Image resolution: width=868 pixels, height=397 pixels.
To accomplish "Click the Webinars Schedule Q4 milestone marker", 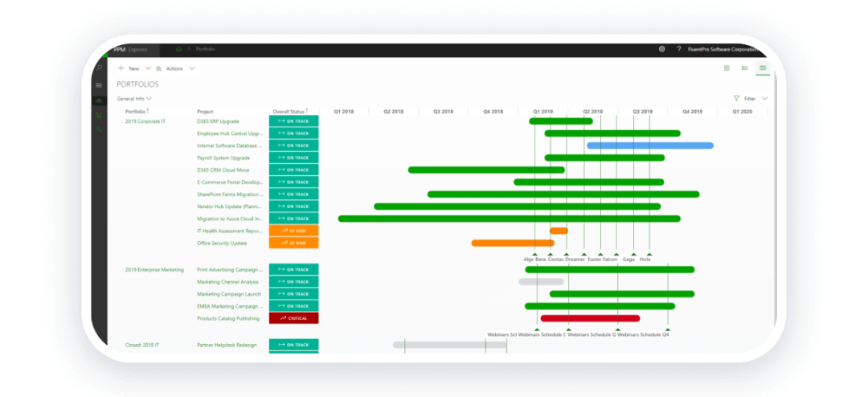I will pos(668,329).
